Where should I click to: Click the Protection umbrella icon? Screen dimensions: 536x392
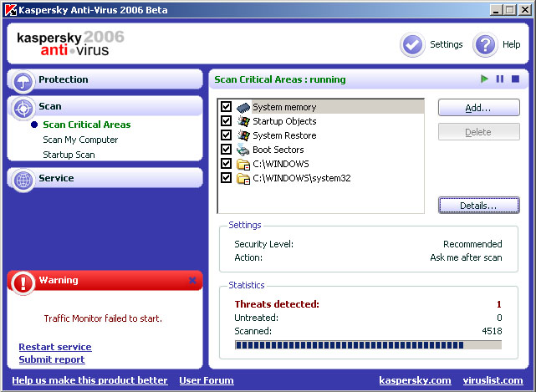point(23,82)
